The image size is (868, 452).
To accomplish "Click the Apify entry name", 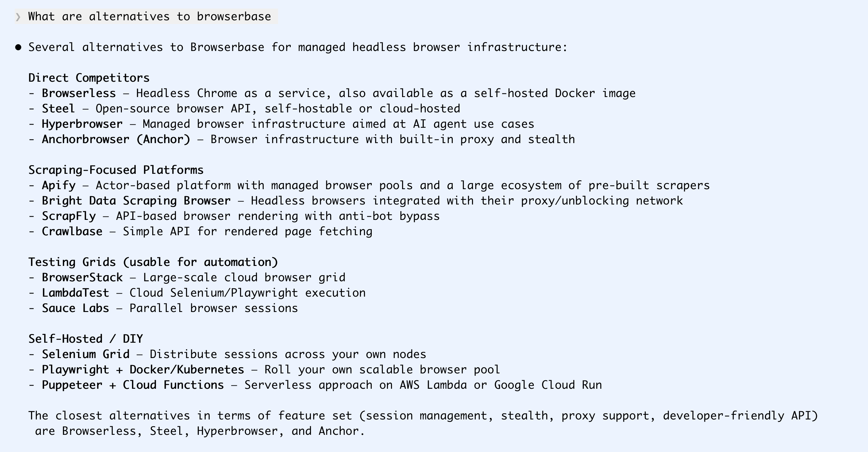I will tap(58, 185).
